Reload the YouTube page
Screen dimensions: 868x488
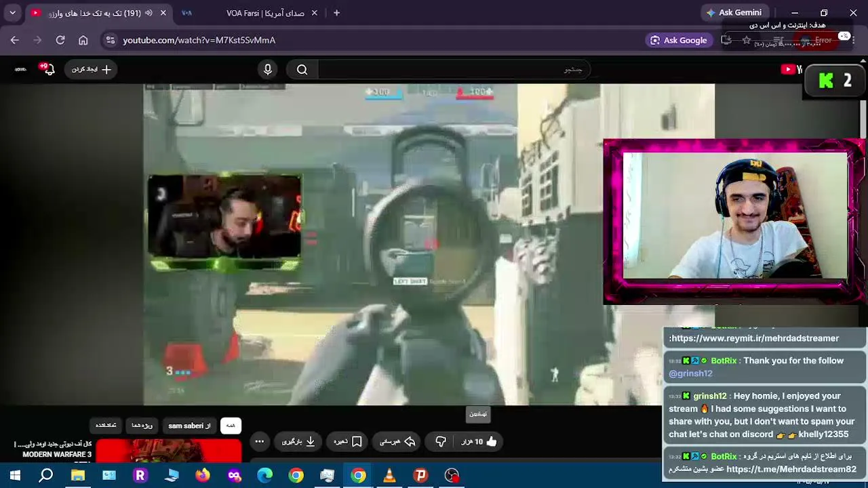pos(60,40)
